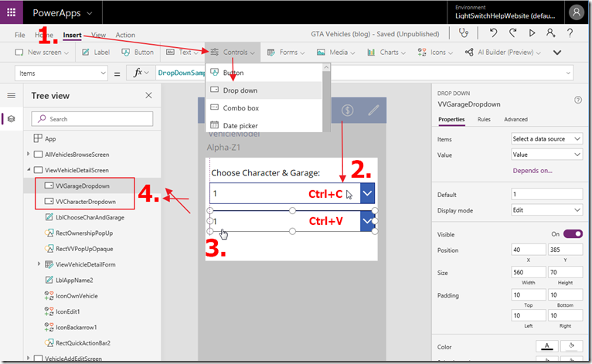
Task: Open the Action ribbon tab
Action: pos(125,35)
